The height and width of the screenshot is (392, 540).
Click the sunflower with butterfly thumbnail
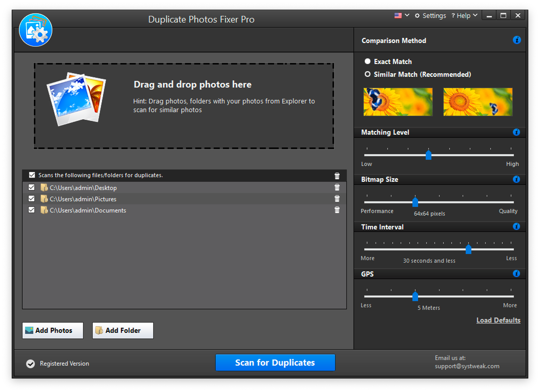pyautogui.click(x=397, y=102)
